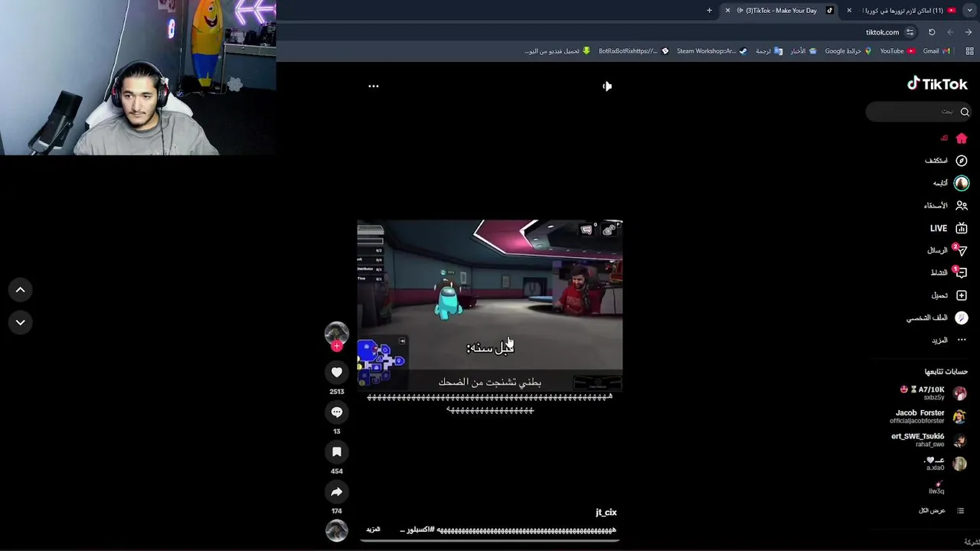Open the translate (ترجمة) bookmark
980x551 pixels.
tap(769, 51)
